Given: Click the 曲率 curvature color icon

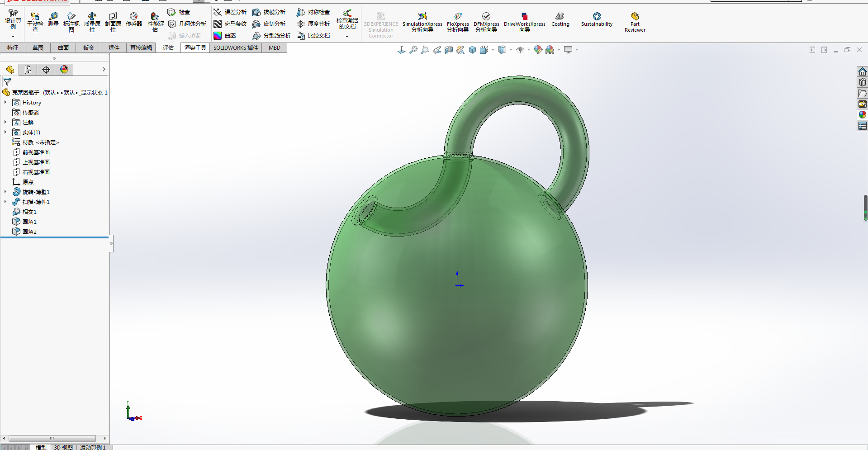Looking at the screenshot, I should (218, 36).
